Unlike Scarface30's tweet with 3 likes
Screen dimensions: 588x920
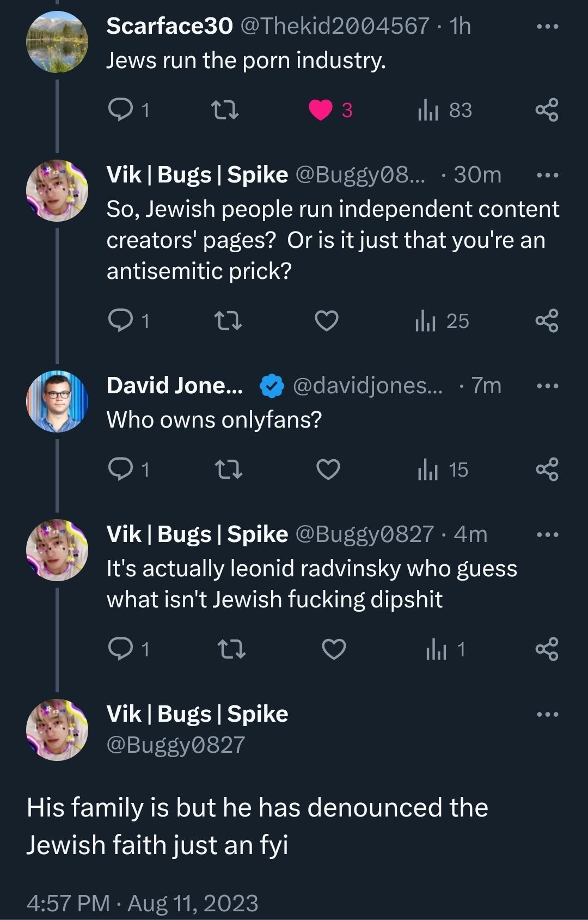point(321,110)
